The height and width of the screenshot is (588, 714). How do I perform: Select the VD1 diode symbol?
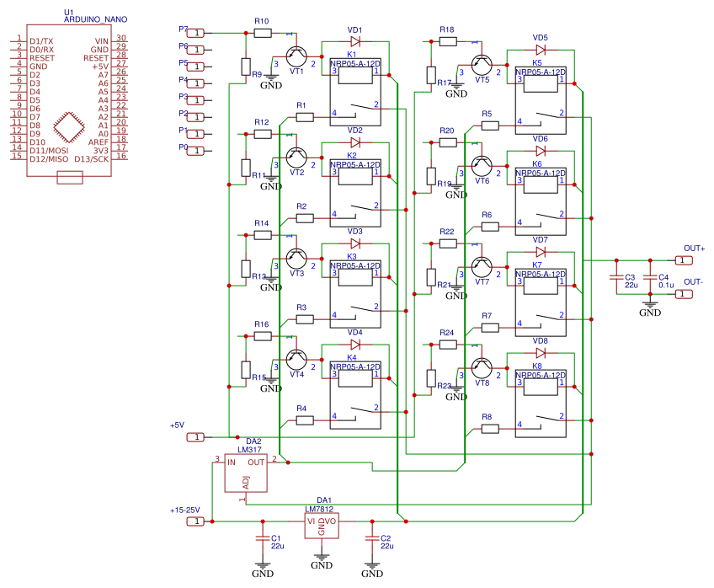coord(354,40)
